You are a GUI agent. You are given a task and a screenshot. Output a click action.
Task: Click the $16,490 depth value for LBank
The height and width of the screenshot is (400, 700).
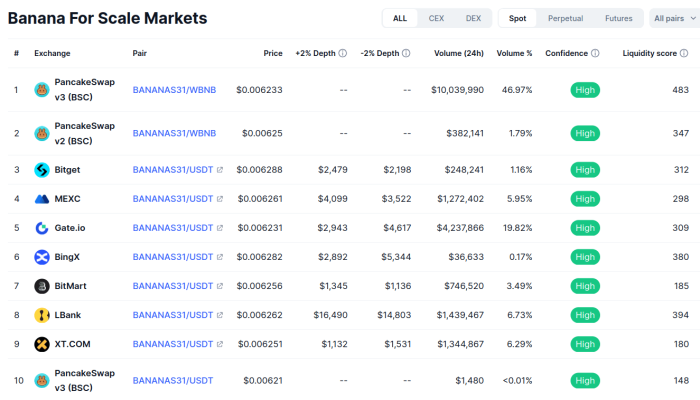pyautogui.click(x=330, y=315)
